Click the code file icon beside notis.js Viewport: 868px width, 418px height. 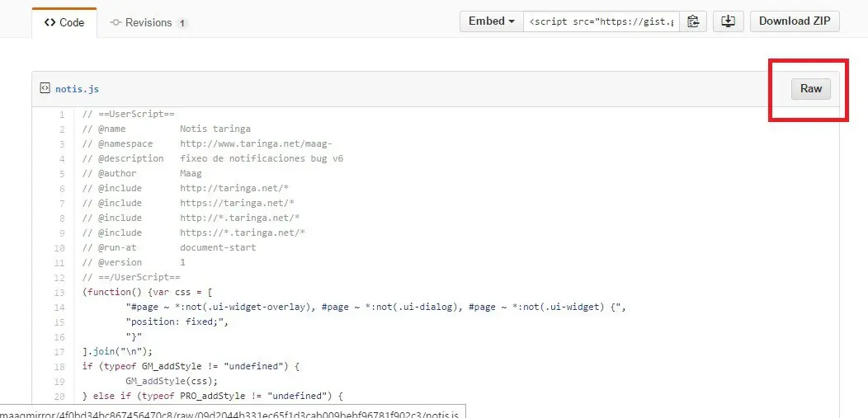pyautogui.click(x=45, y=88)
